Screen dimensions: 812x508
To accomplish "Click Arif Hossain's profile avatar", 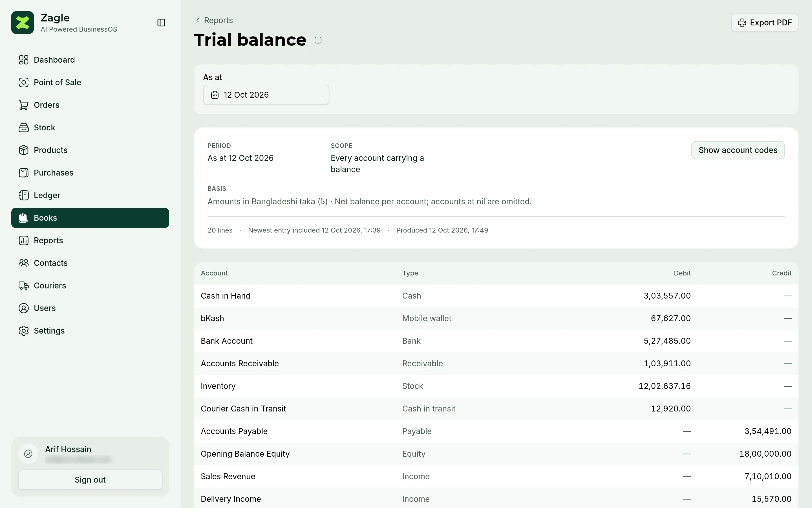I will point(28,454).
